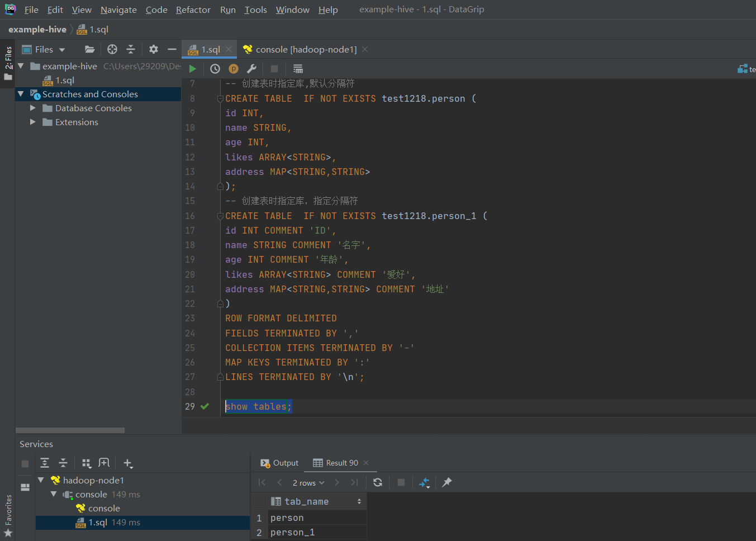
Task: Hide the Files panel minus icon
Action: 172,49
